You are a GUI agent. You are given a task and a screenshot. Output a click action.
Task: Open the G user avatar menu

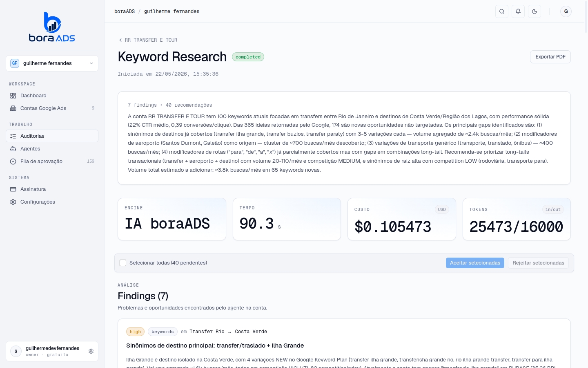pos(566,11)
